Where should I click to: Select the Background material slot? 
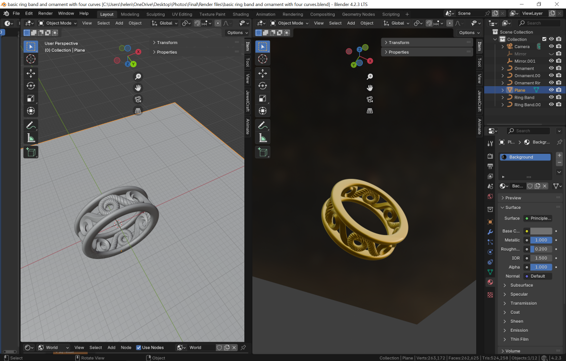pyautogui.click(x=525, y=157)
